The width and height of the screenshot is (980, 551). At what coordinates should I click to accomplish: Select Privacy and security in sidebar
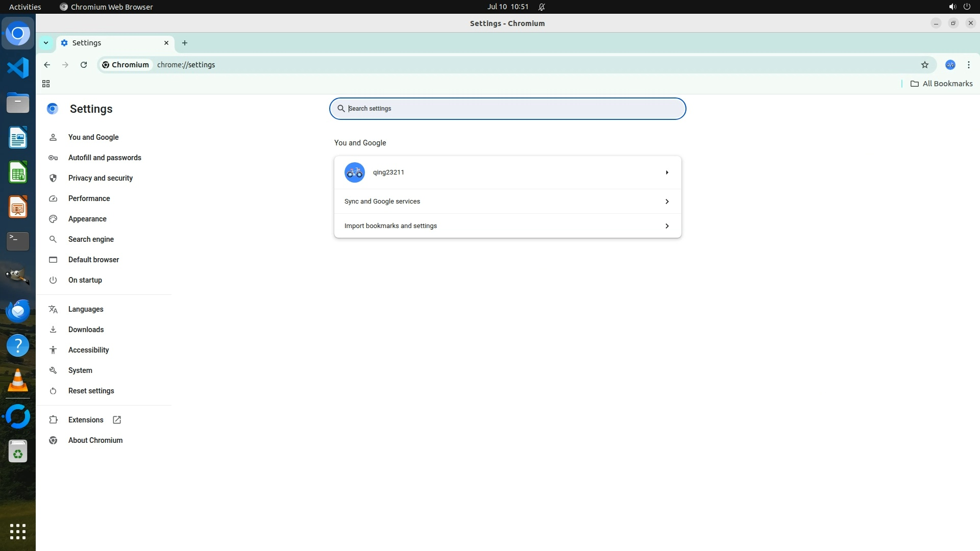[101, 178]
